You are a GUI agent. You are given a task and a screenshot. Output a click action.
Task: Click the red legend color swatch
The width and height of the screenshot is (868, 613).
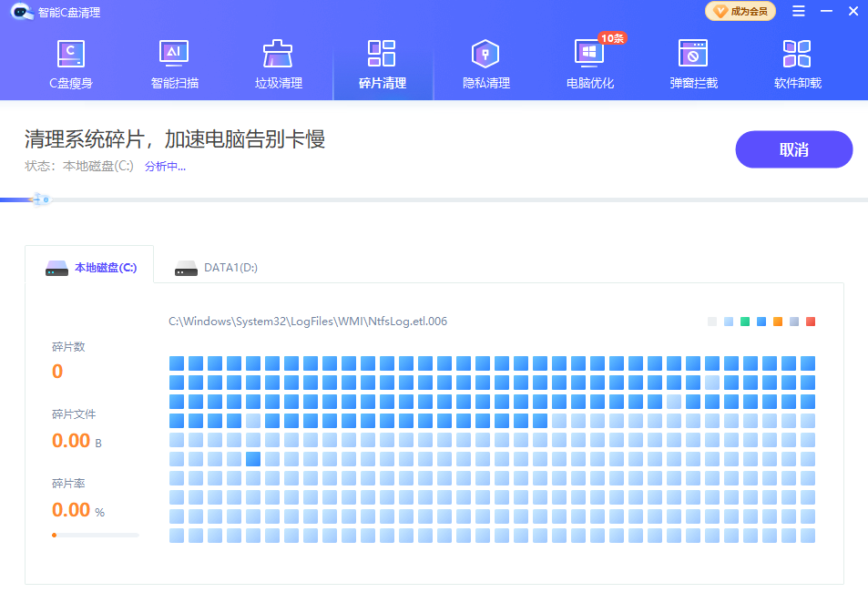coord(811,322)
